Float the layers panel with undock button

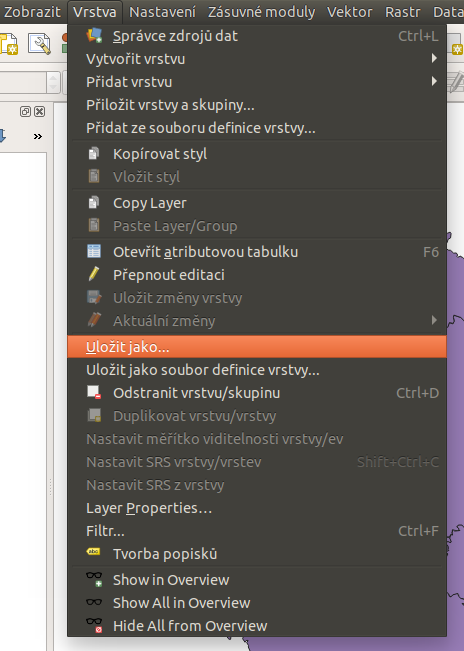click(x=25, y=111)
